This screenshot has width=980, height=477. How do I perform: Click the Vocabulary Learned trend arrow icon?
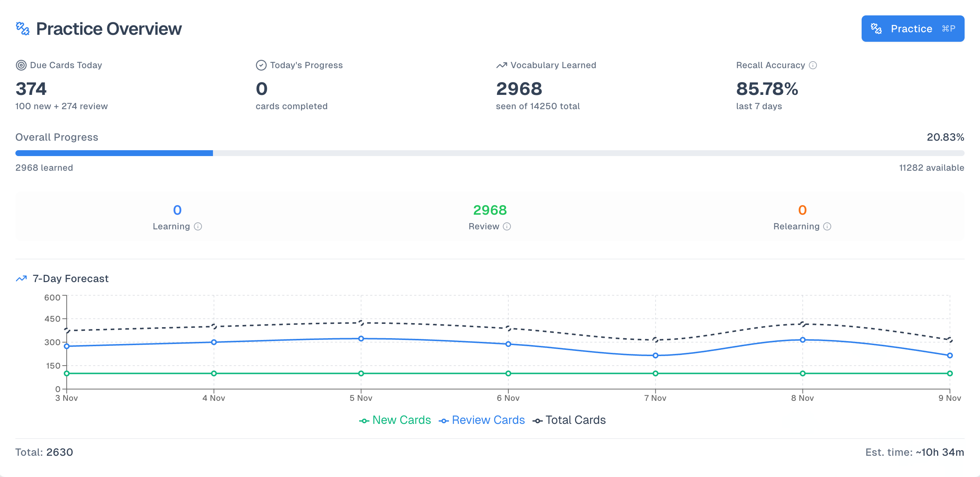tap(501, 65)
